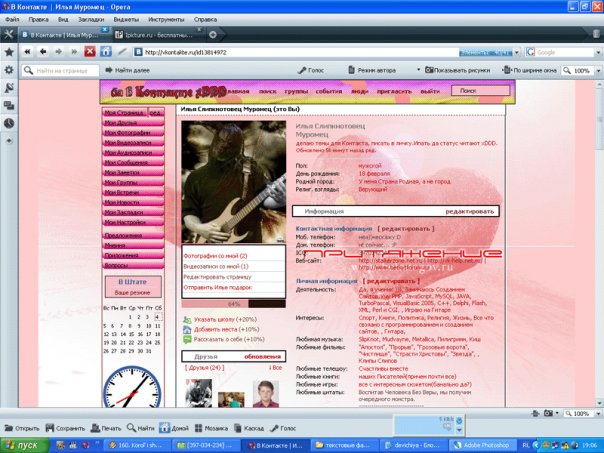This screenshot has height=453, width=604.
Task: Click the Google search field
Action: pos(565,52)
